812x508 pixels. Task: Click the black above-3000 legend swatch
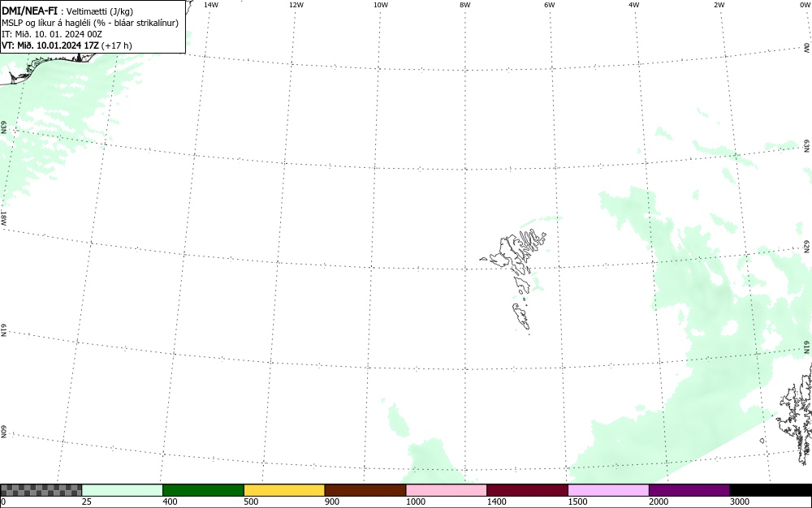pos(771,490)
